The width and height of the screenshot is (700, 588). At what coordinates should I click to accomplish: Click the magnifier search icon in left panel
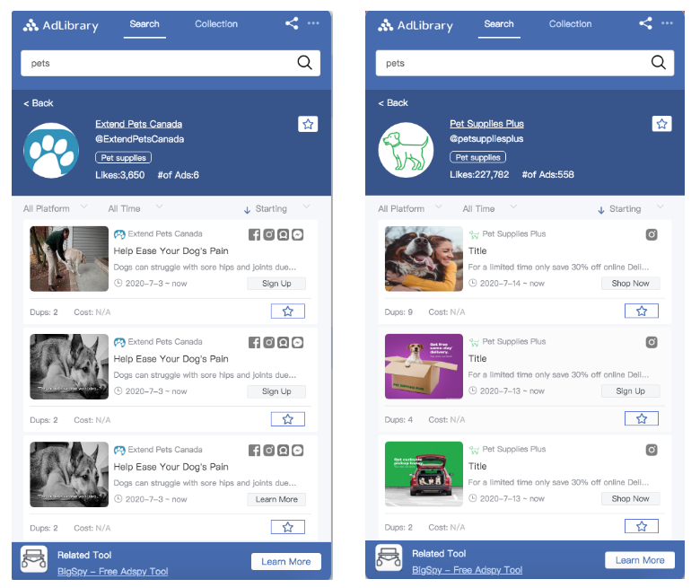click(x=304, y=63)
